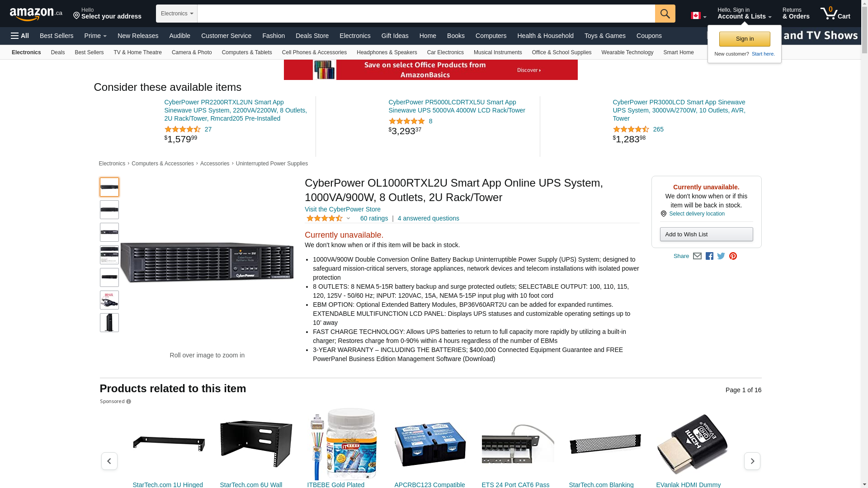The height and width of the screenshot is (488, 868).
Task: Open Visit the CyberPower Store link
Action: 343,209
